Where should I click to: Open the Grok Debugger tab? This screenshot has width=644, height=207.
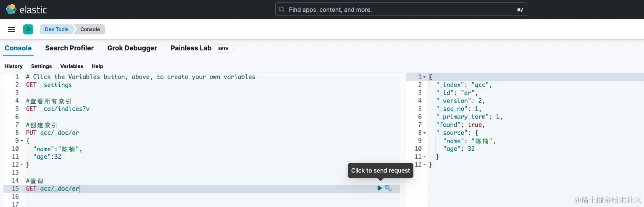tap(132, 48)
